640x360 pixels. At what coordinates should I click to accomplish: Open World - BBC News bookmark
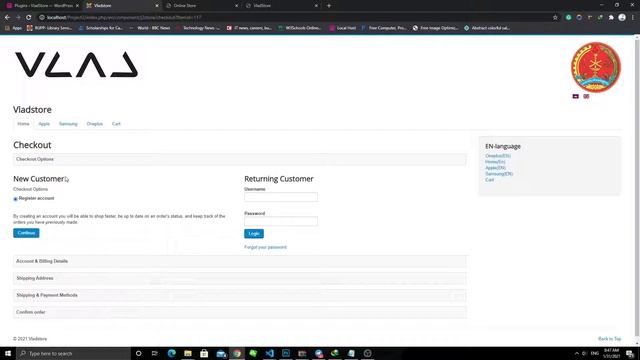click(x=150, y=28)
